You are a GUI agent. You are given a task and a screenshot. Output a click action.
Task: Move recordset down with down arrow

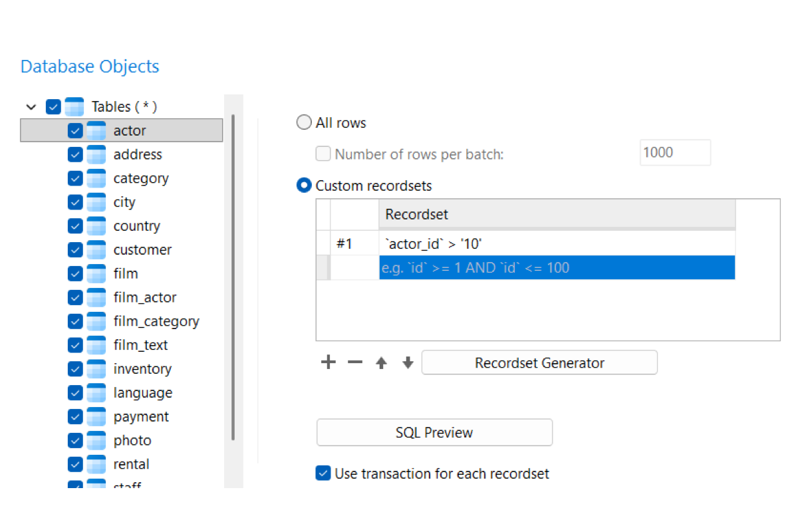408,363
